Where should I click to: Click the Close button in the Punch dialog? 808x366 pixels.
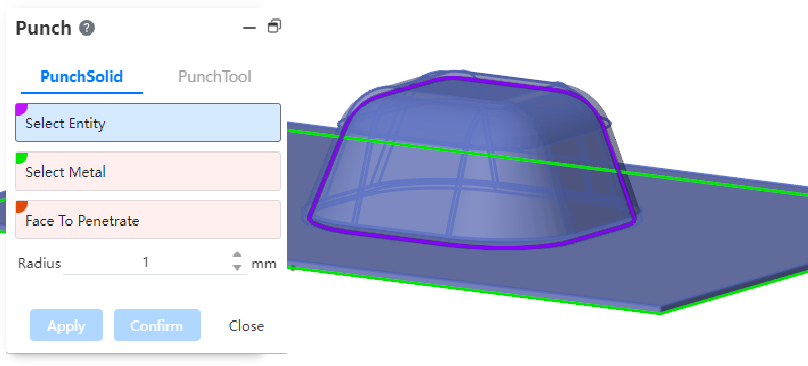point(246,326)
